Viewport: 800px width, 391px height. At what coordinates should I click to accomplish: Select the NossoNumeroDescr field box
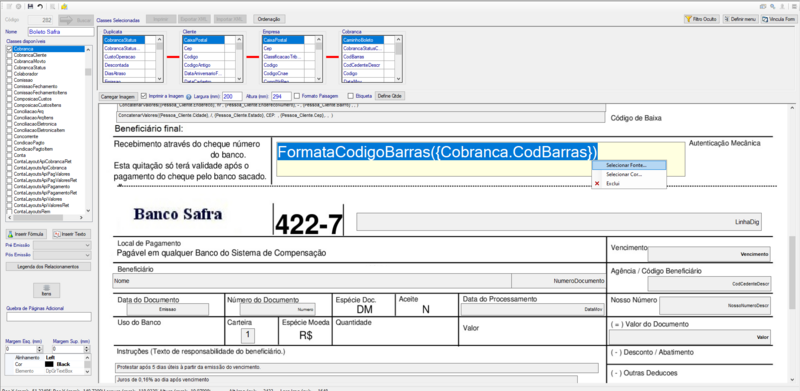pos(715,305)
